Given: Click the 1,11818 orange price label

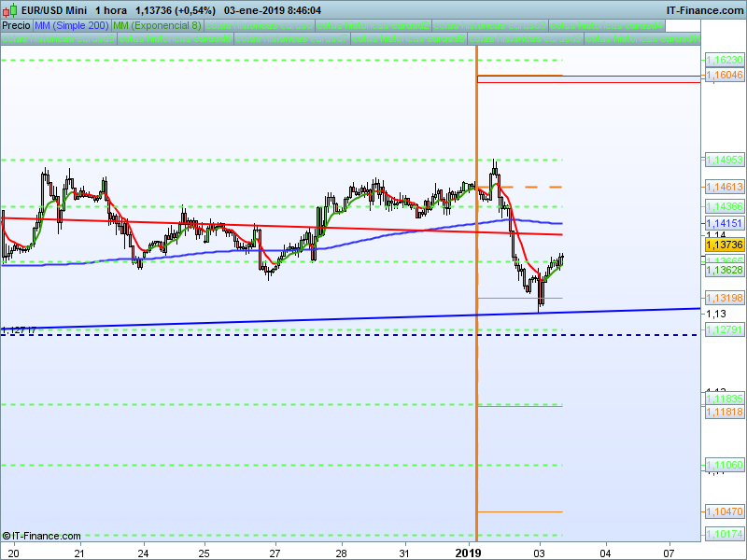Looking at the screenshot, I should point(725,412).
